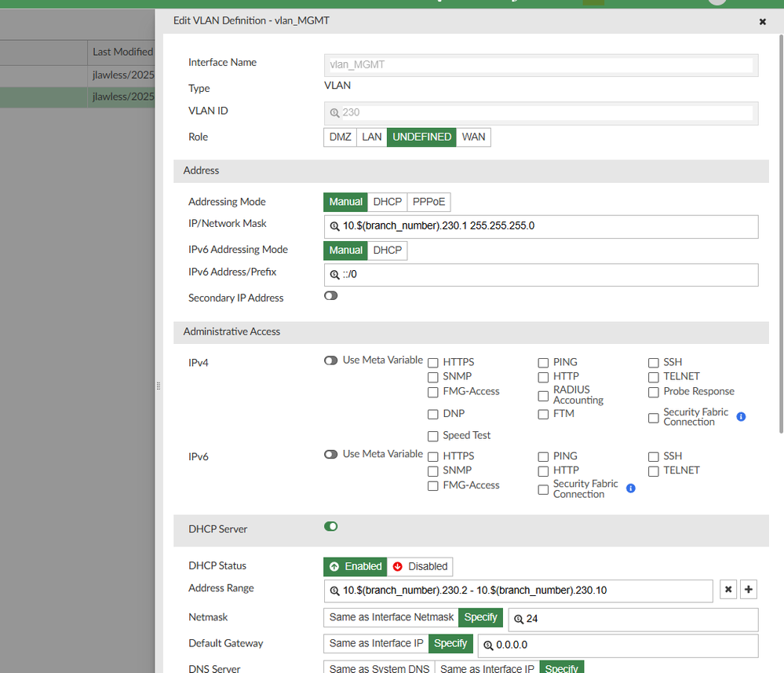Check IPv6 Security Fabric Connection option
The image size is (784, 673).
[x=543, y=489]
